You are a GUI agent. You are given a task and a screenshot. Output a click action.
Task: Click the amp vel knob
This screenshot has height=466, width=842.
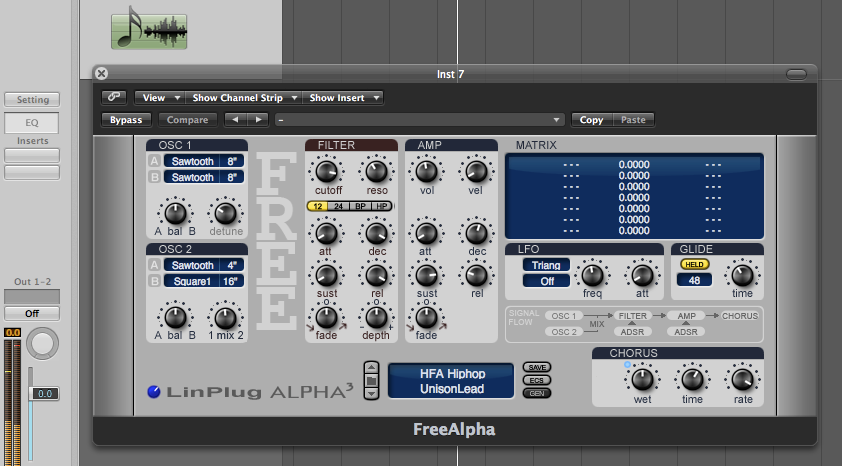[476, 171]
